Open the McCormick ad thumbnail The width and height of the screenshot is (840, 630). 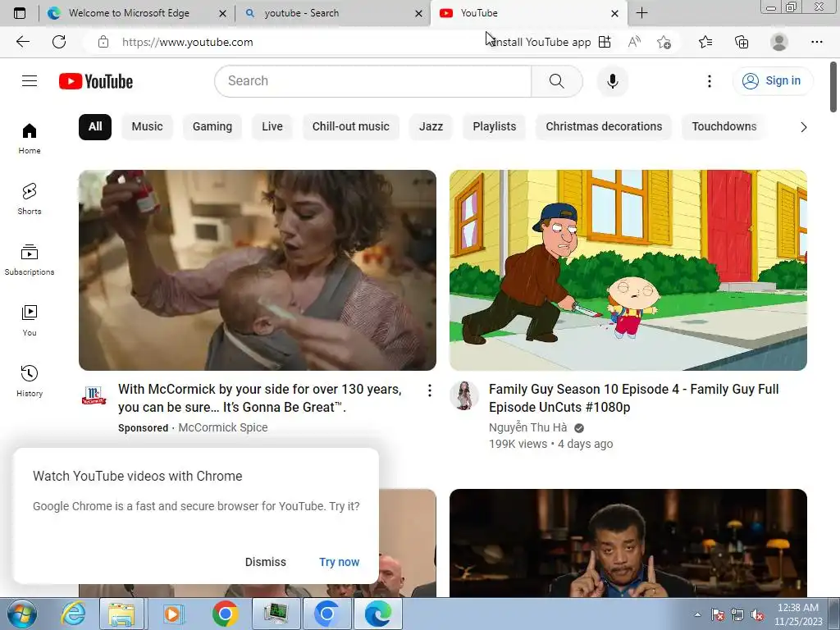[x=257, y=270]
